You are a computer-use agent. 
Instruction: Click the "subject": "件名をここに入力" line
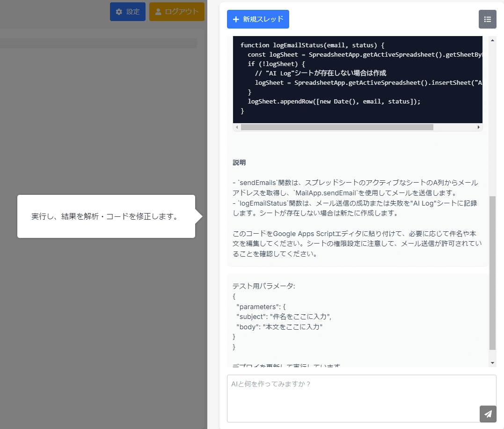click(x=284, y=317)
